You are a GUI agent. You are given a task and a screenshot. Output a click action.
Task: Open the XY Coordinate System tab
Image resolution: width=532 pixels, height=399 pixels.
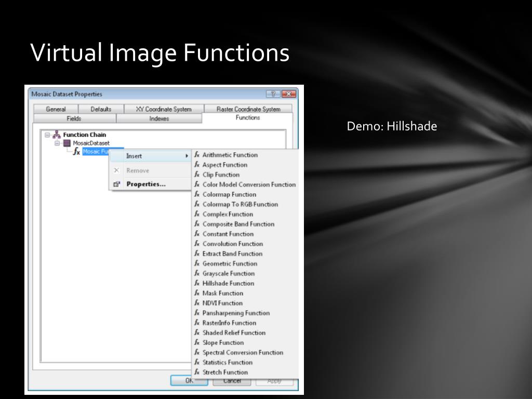click(164, 109)
